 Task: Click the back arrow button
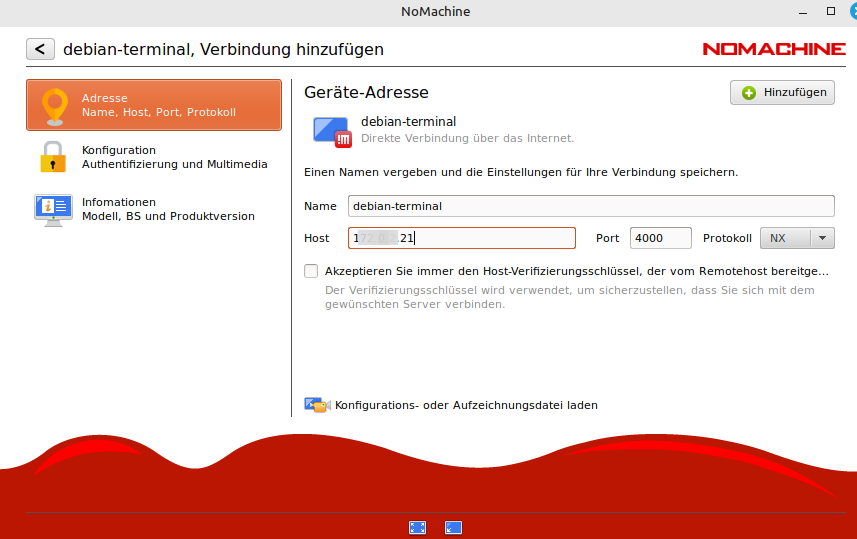click(x=40, y=49)
